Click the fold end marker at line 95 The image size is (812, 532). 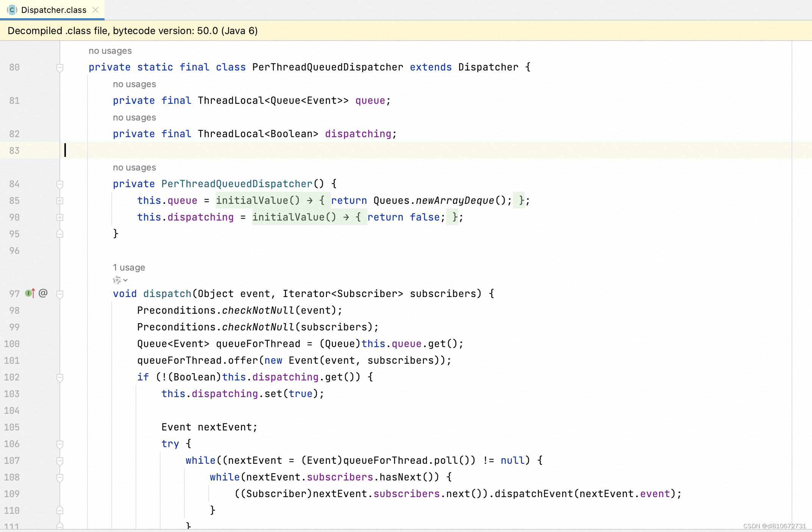(x=59, y=234)
